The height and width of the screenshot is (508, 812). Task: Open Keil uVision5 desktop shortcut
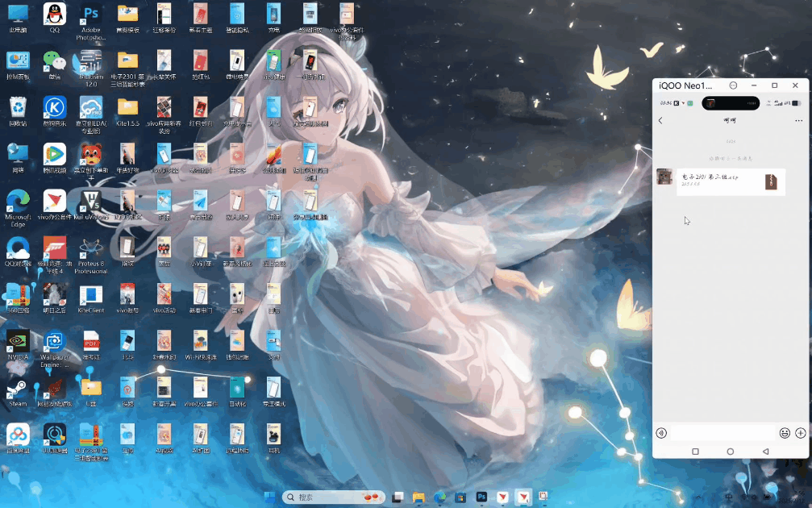click(x=91, y=202)
